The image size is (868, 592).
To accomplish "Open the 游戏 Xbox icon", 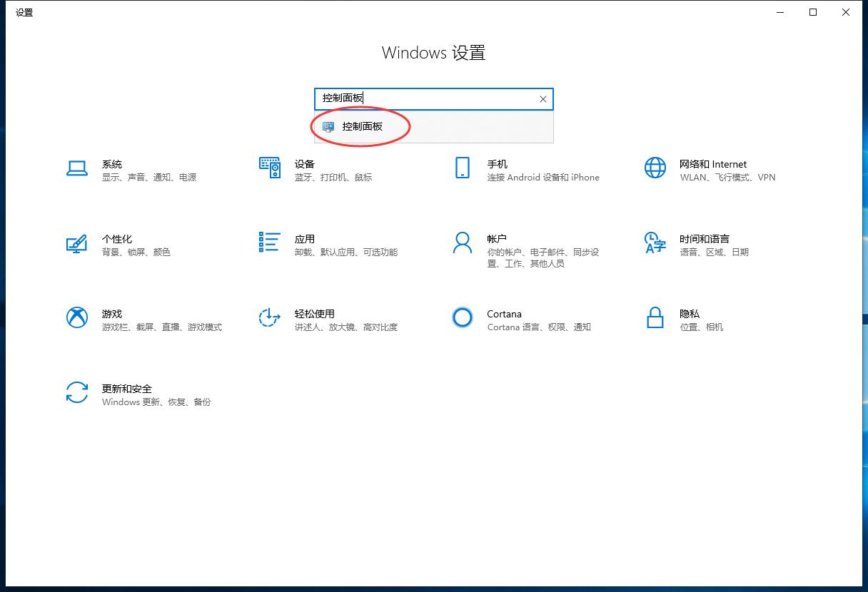I will coord(76,317).
